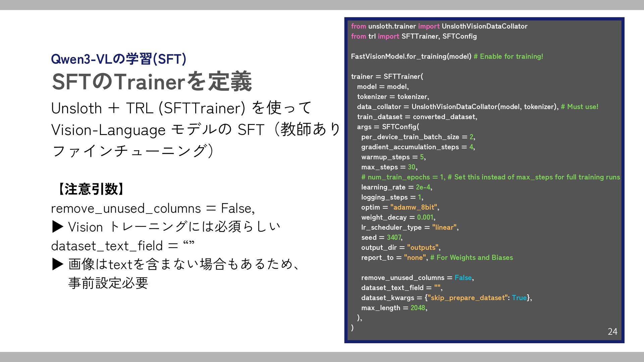Image resolution: width=644 pixels, height=362 pixels.
Task: Click the 'skip_prepare_dataset' key in code
Action: click(467, 298)
